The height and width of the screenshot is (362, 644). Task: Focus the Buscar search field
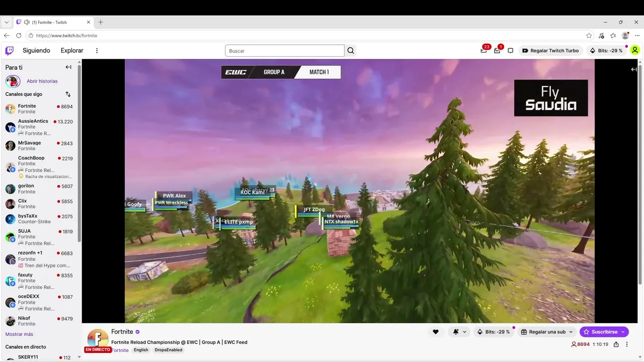point(285,50)
